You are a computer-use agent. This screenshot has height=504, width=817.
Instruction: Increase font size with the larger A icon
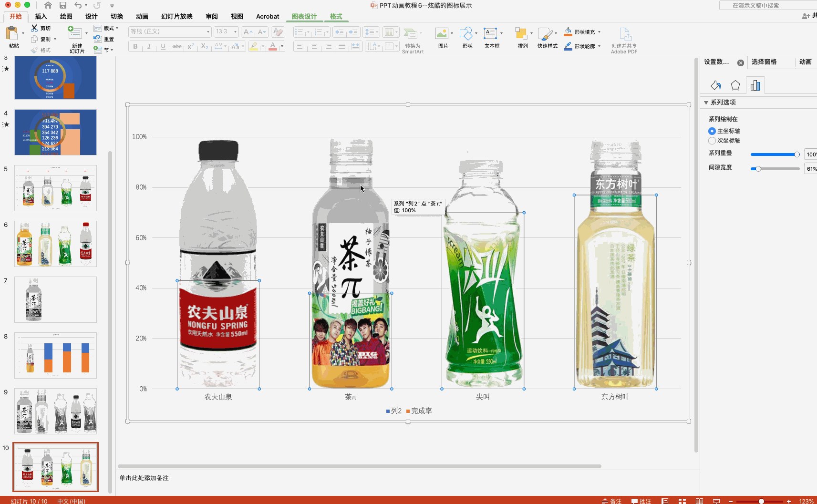[248, 32]
